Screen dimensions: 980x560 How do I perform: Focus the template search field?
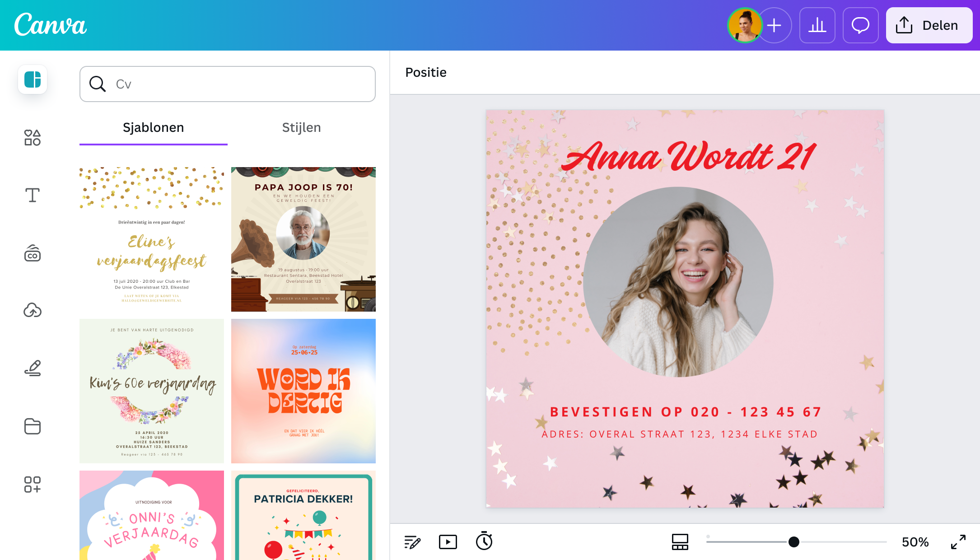228,84
